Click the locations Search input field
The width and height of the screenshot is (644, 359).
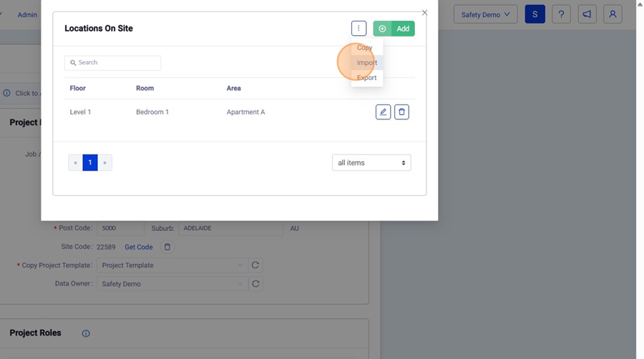click(x=114, y=63)
